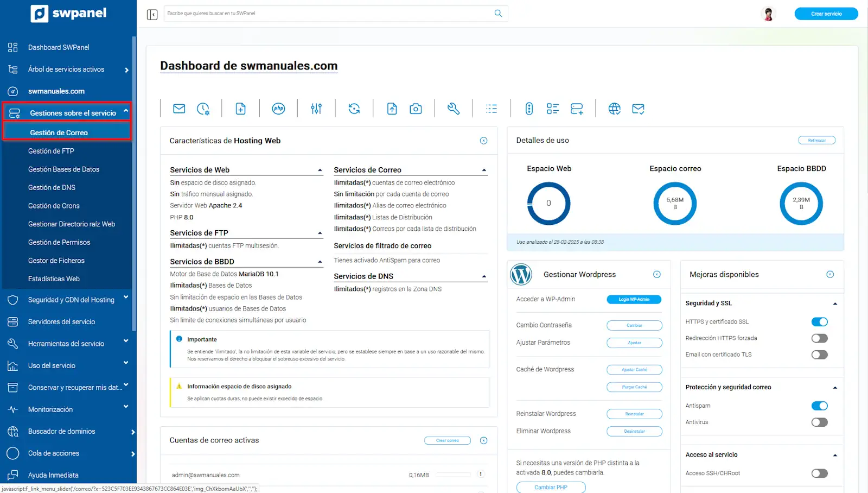Viewport: 868px width, 493px height.
Task: Collapse the sidebar with the panel icon
Action: point(152,14)
